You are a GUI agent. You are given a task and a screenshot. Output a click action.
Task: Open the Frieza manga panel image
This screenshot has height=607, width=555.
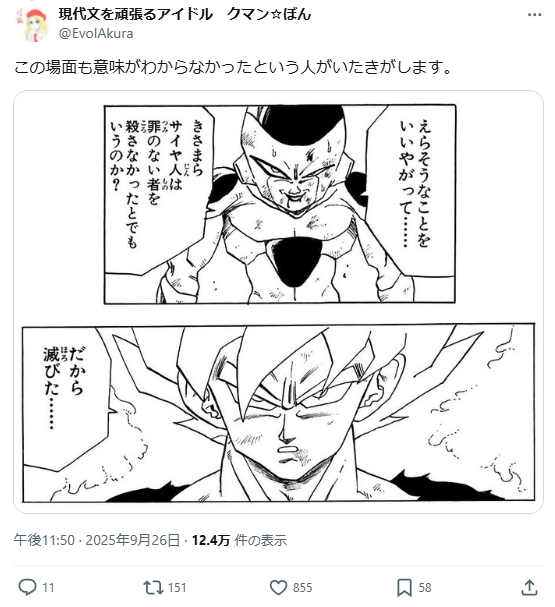pos(279,204)
